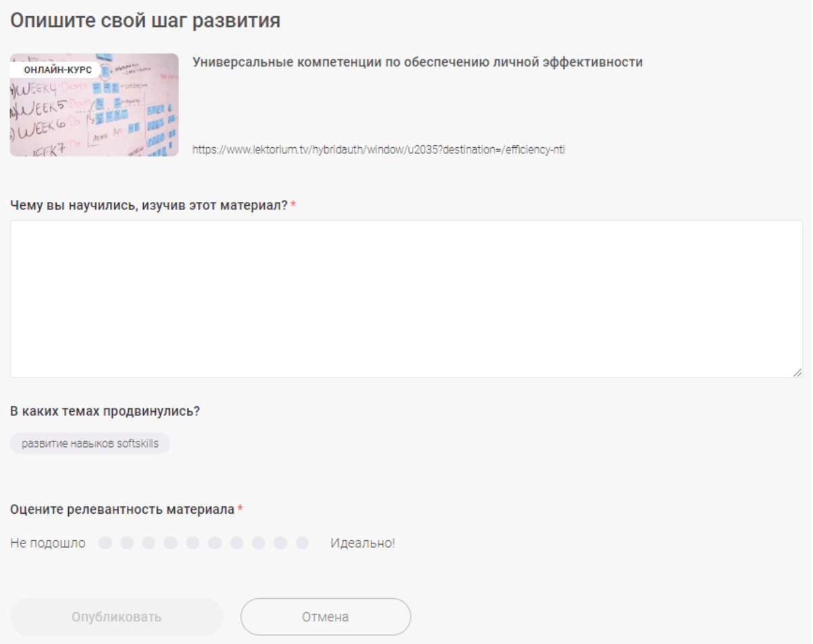The image size is (813, 644).
Task: Cancel with the Отмена button
Action: [325, 617]
